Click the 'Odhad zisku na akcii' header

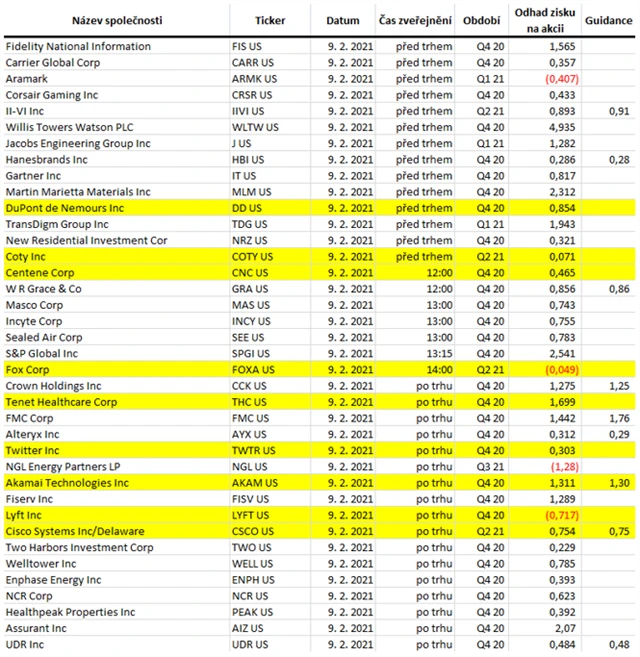[x=544, y=21]
